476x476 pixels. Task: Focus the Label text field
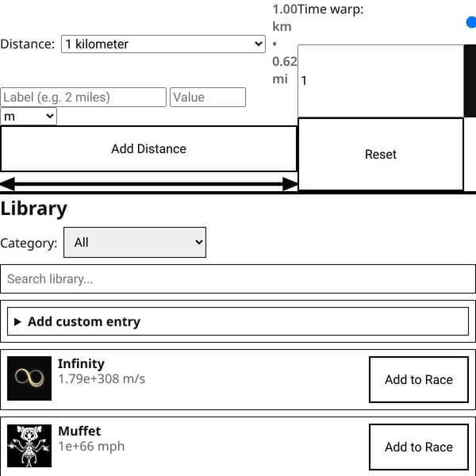click(x=83, y=97)
